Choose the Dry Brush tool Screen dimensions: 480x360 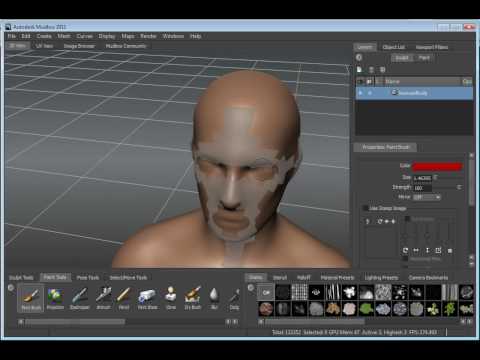click(193, 298)
